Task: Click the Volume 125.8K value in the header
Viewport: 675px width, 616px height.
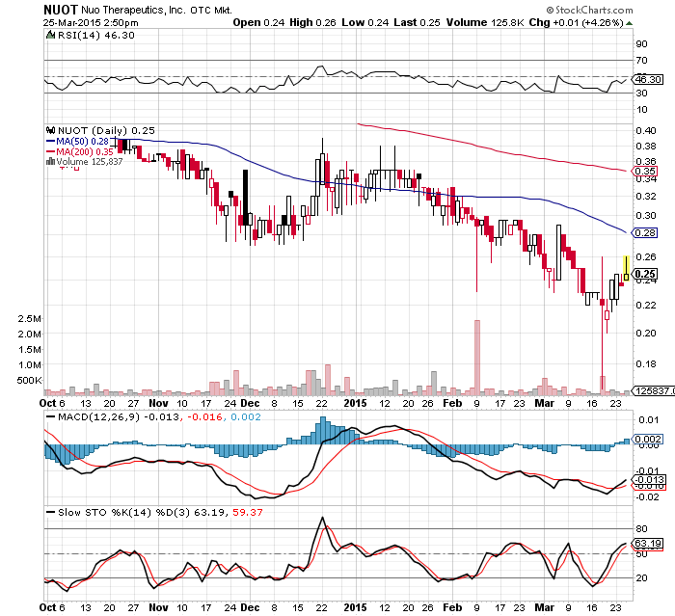Action: [x=485, y=22]
